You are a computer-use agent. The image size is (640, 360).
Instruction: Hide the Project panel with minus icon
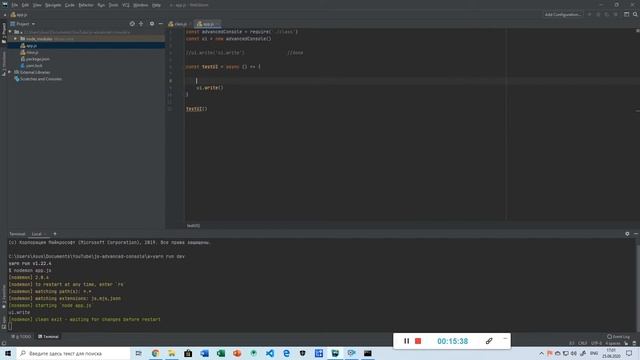tap(160, 24)
